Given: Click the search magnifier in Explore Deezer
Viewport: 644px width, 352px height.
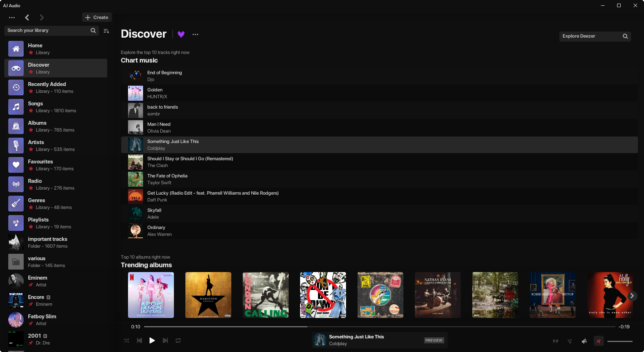Looking at the screenshot, I should click(625, 36).
